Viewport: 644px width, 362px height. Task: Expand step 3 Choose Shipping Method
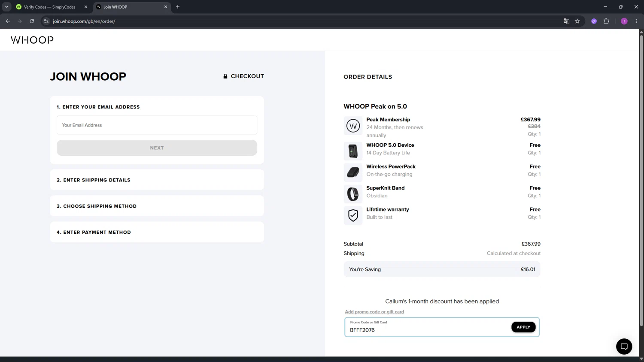tap(157, 206)
